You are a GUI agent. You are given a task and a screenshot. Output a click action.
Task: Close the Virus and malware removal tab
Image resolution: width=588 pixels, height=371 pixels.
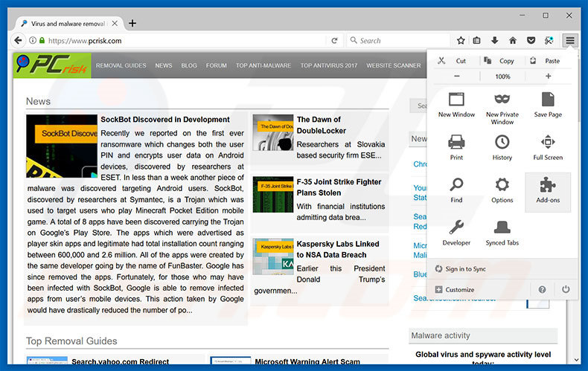(x=115, y=23)
